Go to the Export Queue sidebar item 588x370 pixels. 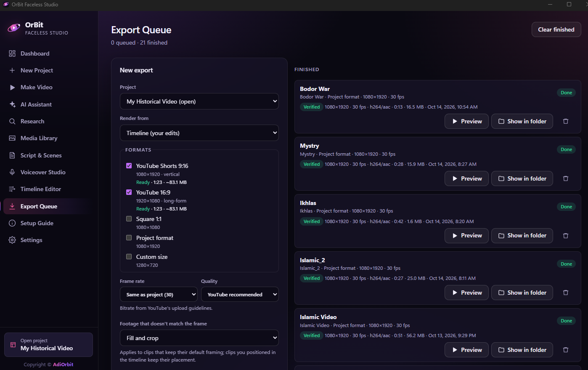pyautogui.click(x=48, y=206)
